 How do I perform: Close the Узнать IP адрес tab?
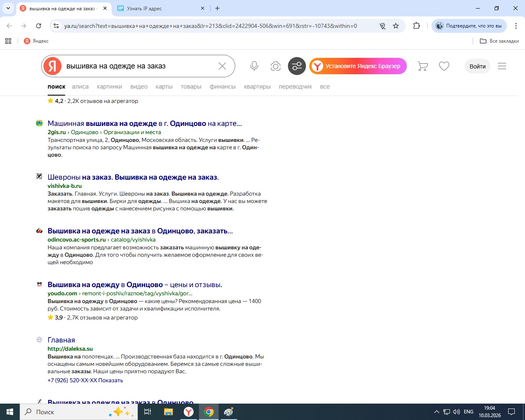tap(203, 8)
